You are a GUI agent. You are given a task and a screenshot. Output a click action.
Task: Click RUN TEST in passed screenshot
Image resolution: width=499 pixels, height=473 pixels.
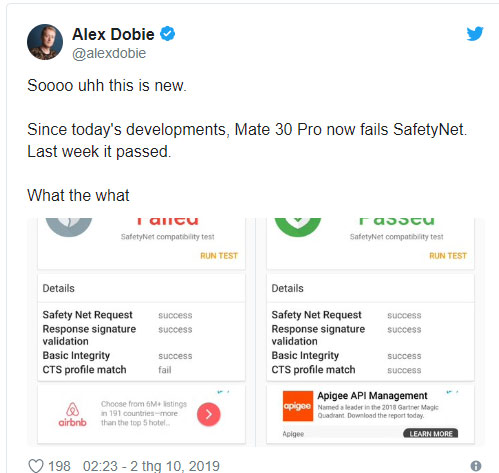[448, 256]
